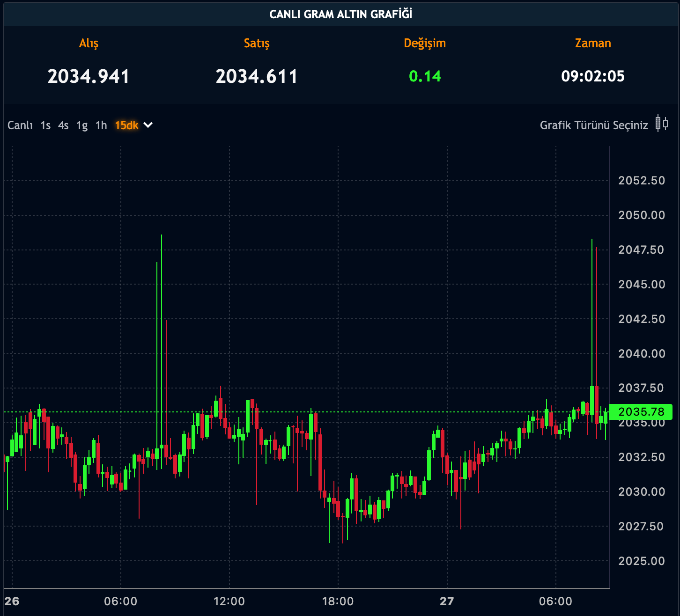The image size is (680, 616).
Task: Choose the 1h timeframe
Action: coord(101,125)
